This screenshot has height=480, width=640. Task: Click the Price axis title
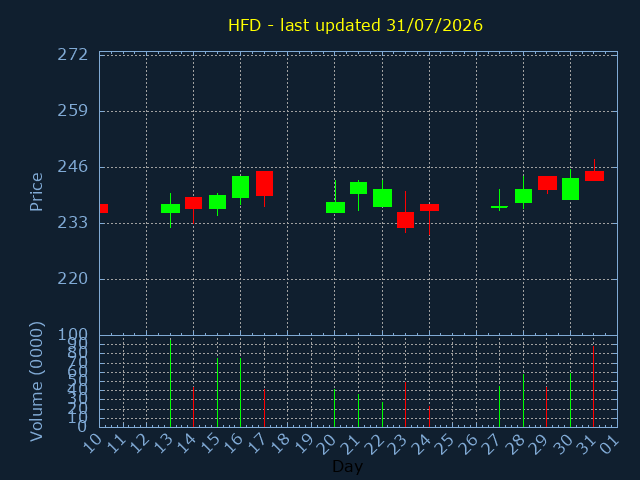(x=36, y=192)
